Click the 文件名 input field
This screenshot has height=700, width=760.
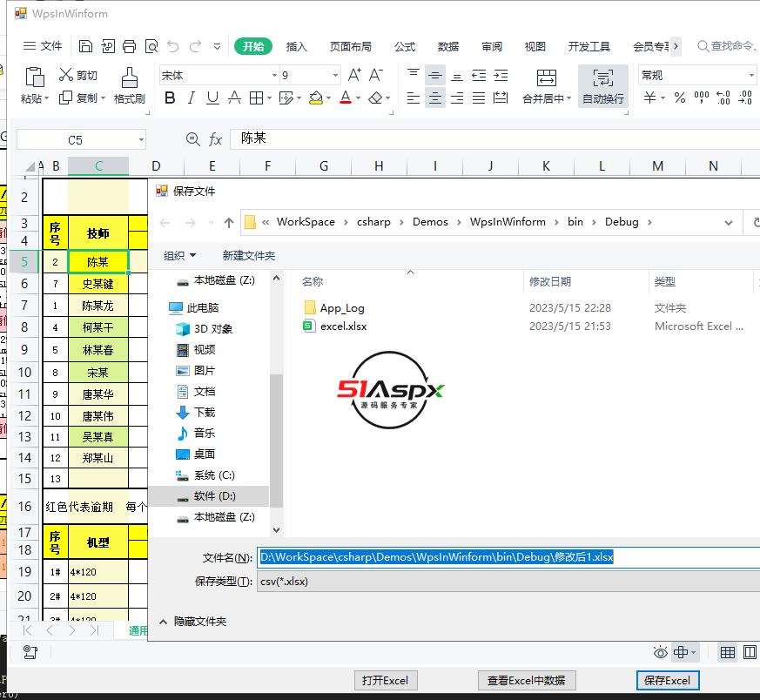click(508, 557)
